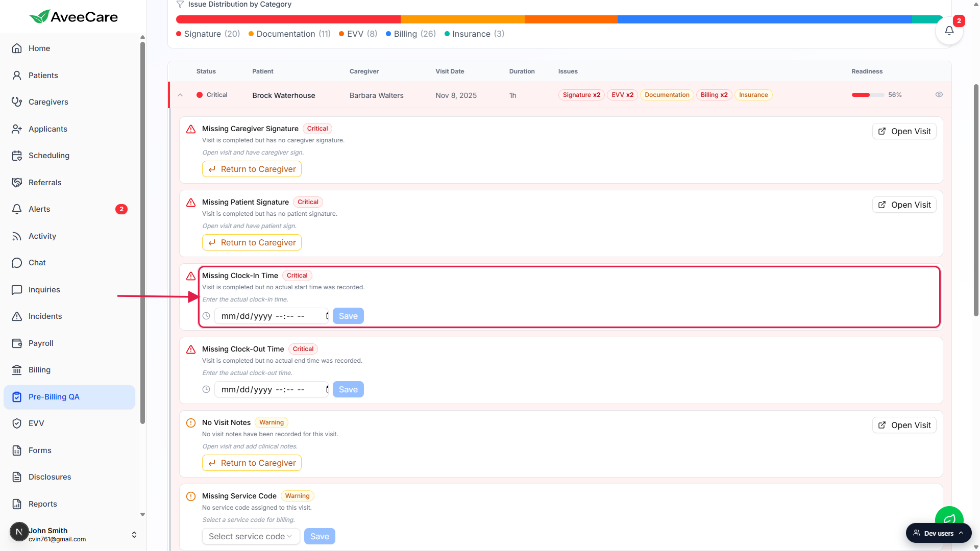Select the Caregivers stethoscope icon
This screenshot has width=980, height=551.
point(17,102)
